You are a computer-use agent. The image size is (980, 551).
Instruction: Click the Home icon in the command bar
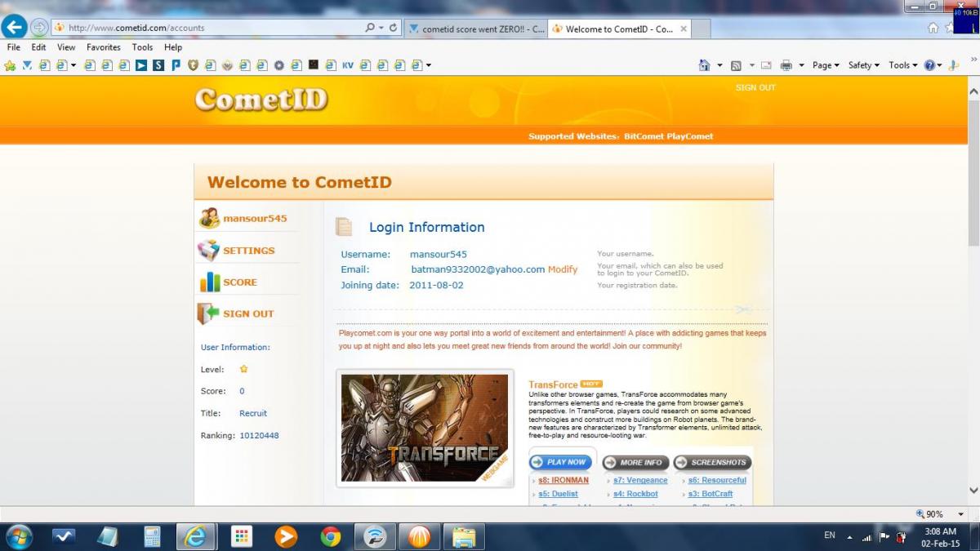[x=704, y=65]
